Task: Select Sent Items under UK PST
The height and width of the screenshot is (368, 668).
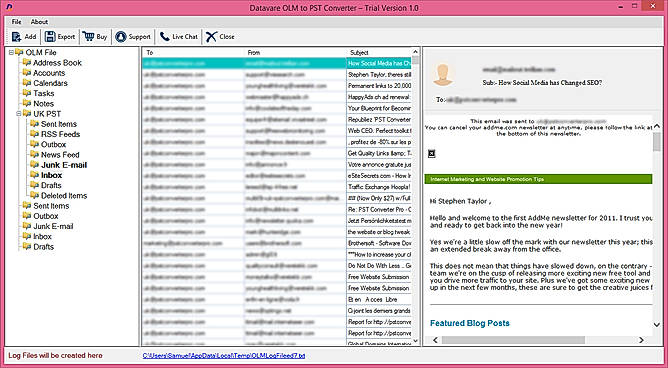Action: click(x=59, y=124)
